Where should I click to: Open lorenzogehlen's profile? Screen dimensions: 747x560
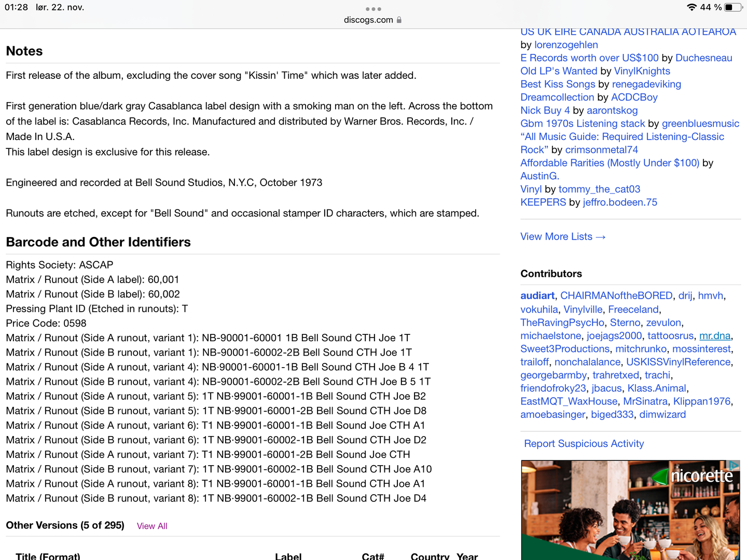[x=566, y=45]
